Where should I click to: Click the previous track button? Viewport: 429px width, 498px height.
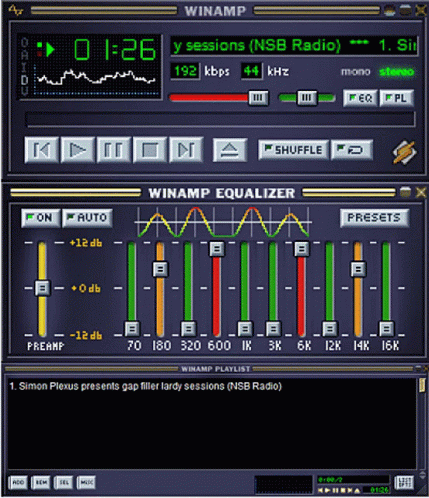42,150
